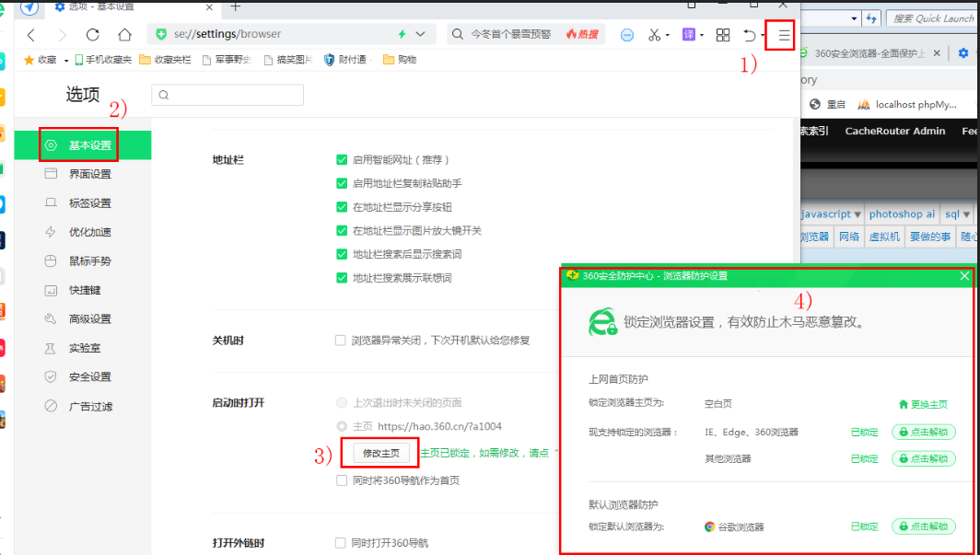Uncheck 启用地址栏复制粘贴助手
Viewport: 980px width, 555px height.
[341, 183]
